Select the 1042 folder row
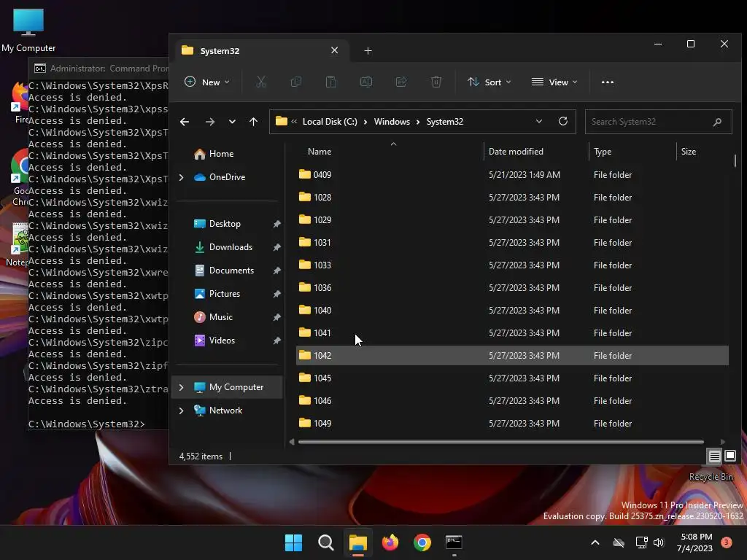The height and width of the screenshot is (560, 747). pyautogui.click(x=512, y=356)
